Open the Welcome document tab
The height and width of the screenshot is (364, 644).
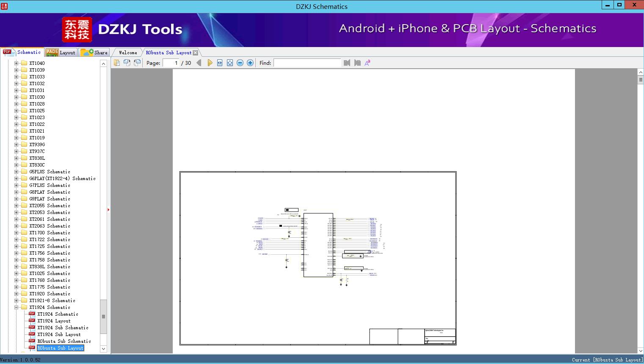point(128,53)
